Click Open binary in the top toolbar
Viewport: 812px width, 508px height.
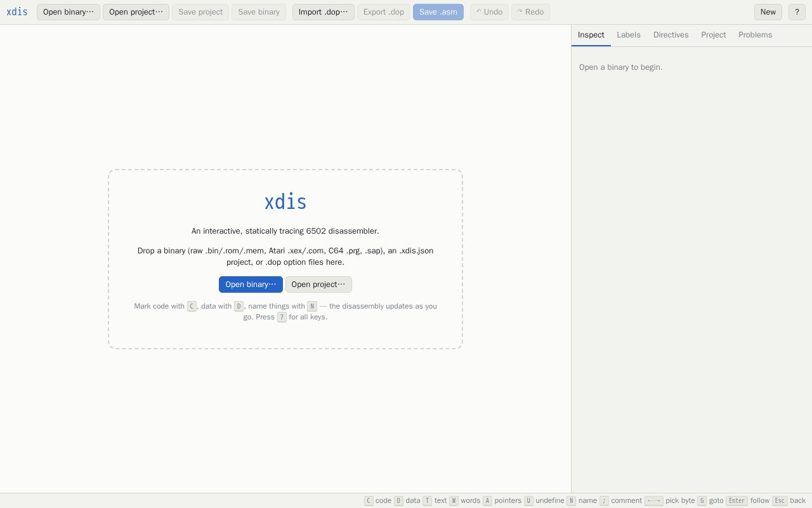69,11
